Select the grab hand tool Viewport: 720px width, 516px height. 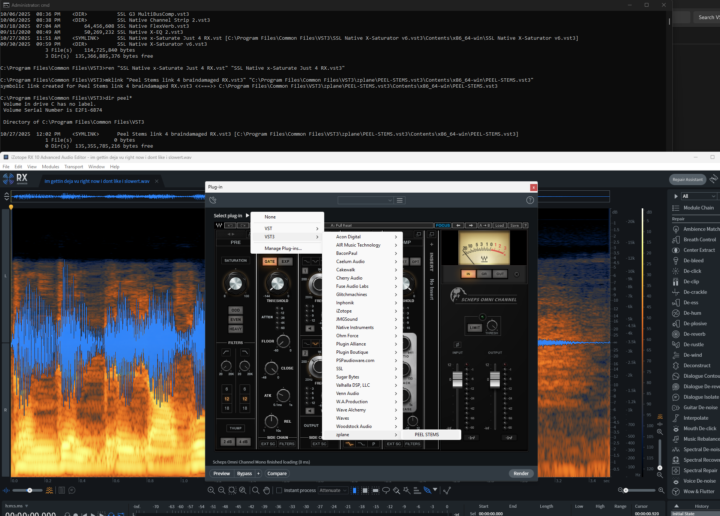pyautogui.click(x=266, y=490)
